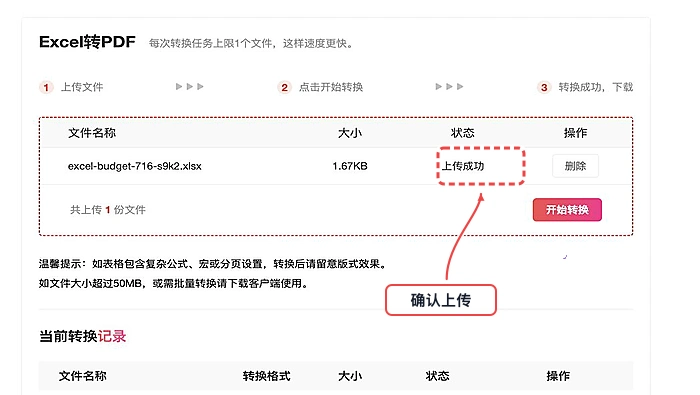Click the 操作 header in upload table
Image resolution: width=700 pixels, height=395 pixels.
(x=575, y=133)
